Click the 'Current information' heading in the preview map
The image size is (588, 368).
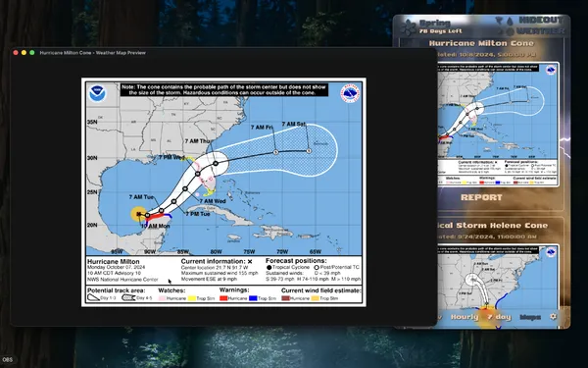[213, 261]
